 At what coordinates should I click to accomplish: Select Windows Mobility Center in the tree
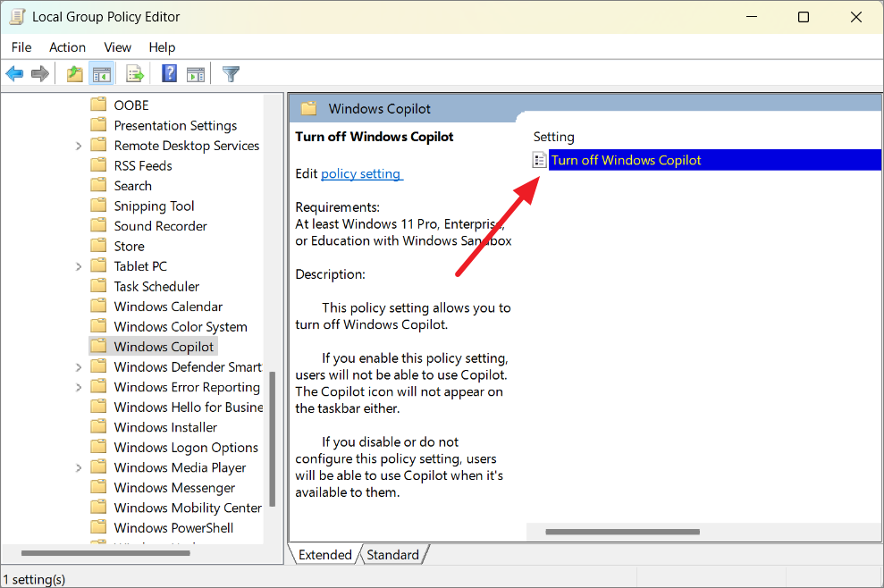pos(188,508)
